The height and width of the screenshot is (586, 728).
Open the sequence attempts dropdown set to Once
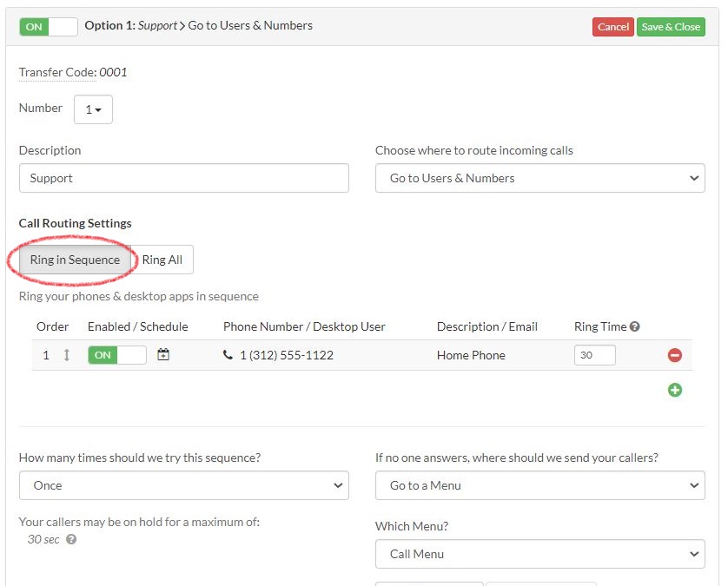[183, 485]
